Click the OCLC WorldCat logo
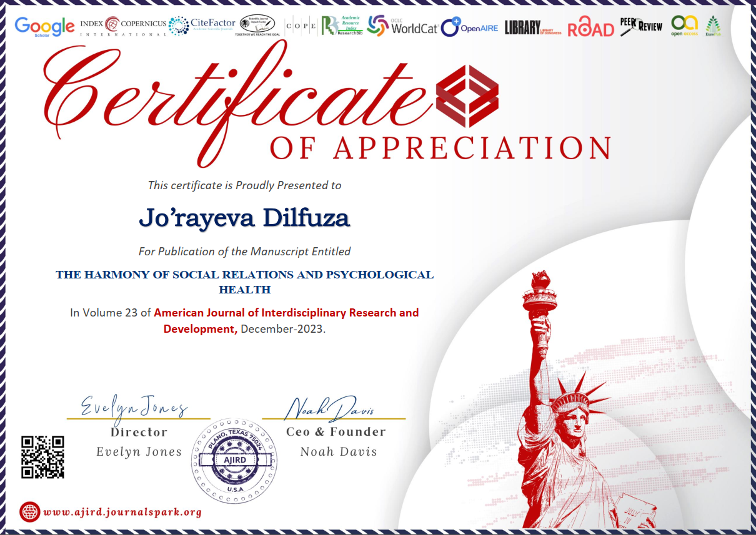Image resolution: width=756 pixels, height=535 pixels. (402, 26)
